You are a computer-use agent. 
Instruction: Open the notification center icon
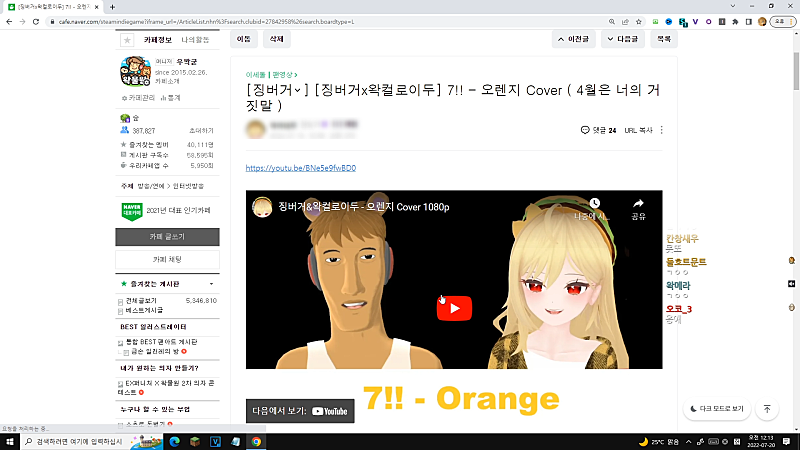click(786, 442)
